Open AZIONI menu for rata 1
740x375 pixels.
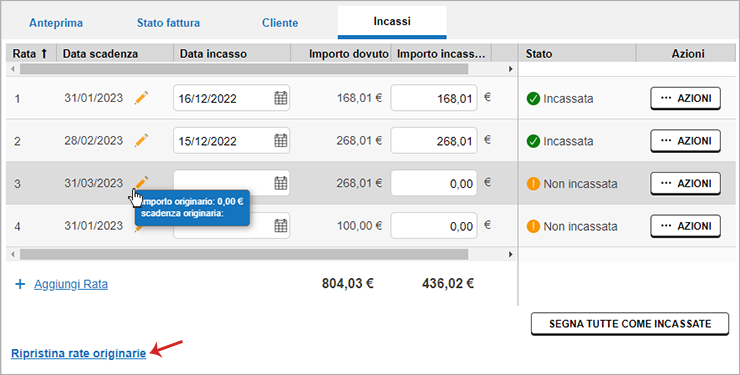pyautogui.click(x=685, y=98)
